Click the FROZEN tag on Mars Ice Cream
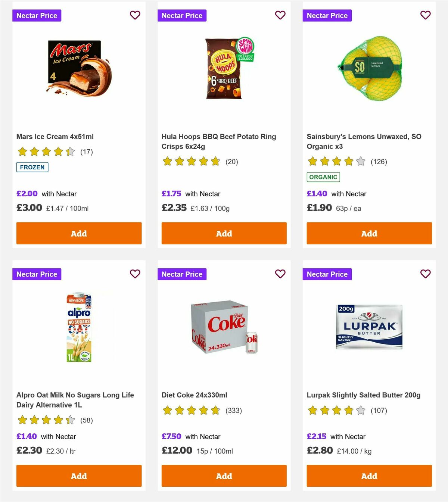448x502 pixels. tap(32, 167)
